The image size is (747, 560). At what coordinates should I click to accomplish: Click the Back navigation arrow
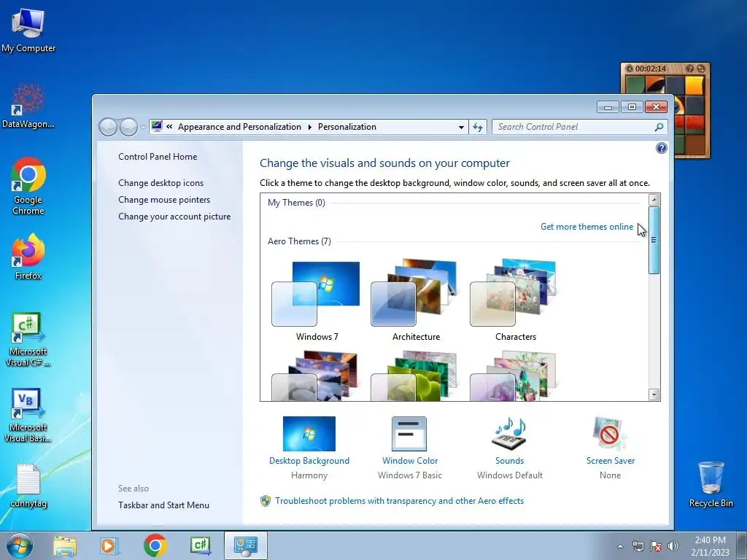click(x=108, y=127)
